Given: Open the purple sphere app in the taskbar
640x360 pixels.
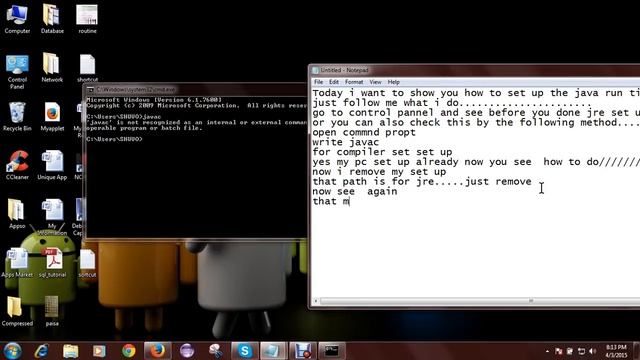Looking at the screenshot, I should click(x=187, y=351).
